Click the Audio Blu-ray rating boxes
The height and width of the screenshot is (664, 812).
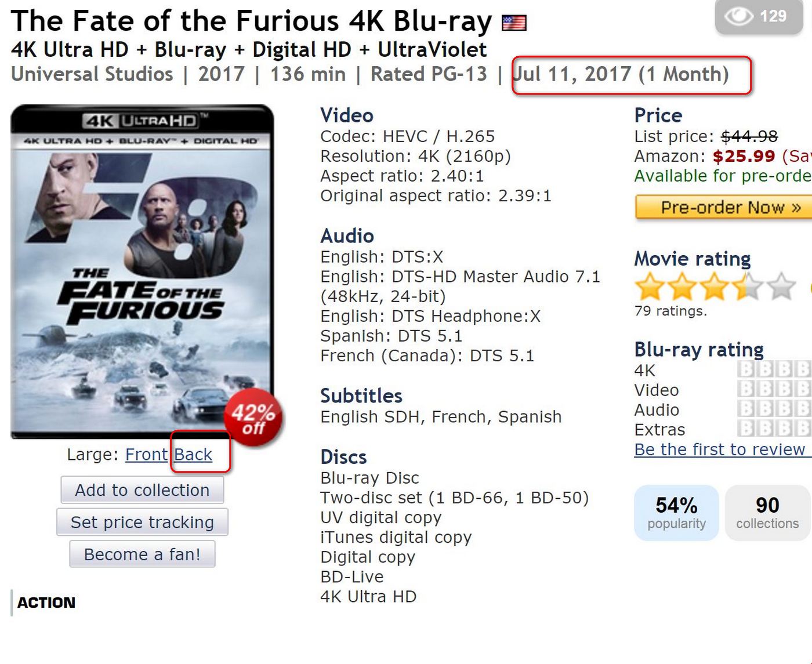[x=774, y=409]
